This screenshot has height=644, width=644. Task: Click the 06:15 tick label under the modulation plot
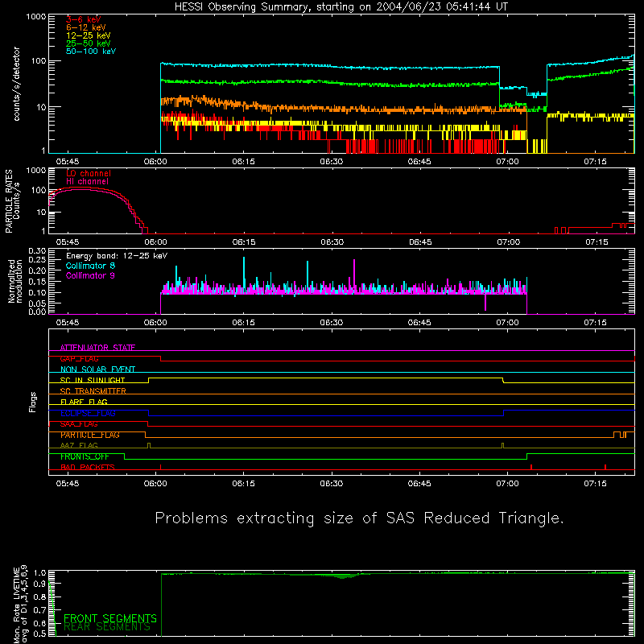(x=243, y=323)
